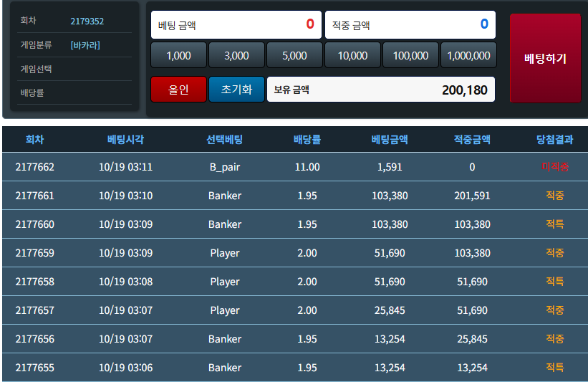Add 3,000 to the bet amount
The height and width of the screenshot is (382, 588).
click(x=236, y=55)
